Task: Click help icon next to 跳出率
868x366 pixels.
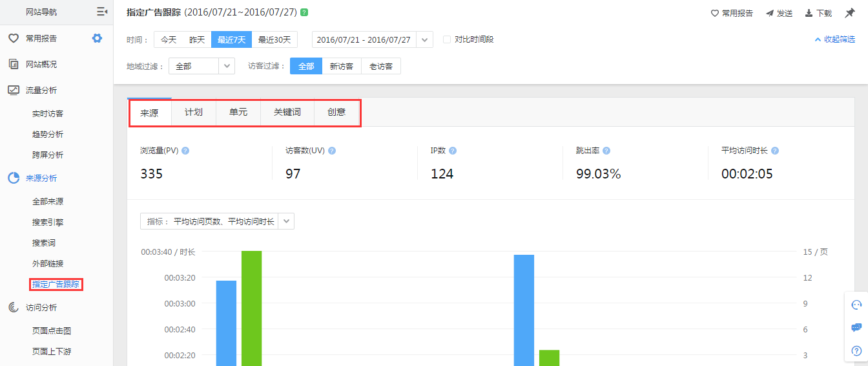Action: click(606, 151)
